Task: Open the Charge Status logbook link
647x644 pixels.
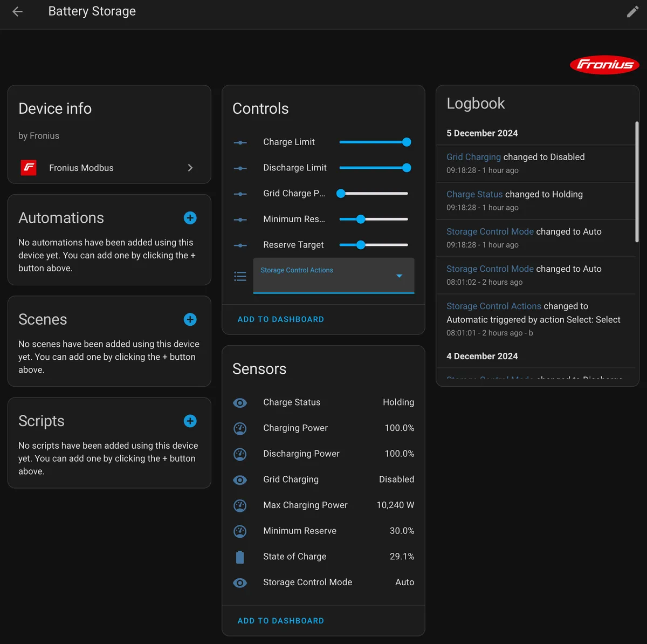Action: (474, 194)
